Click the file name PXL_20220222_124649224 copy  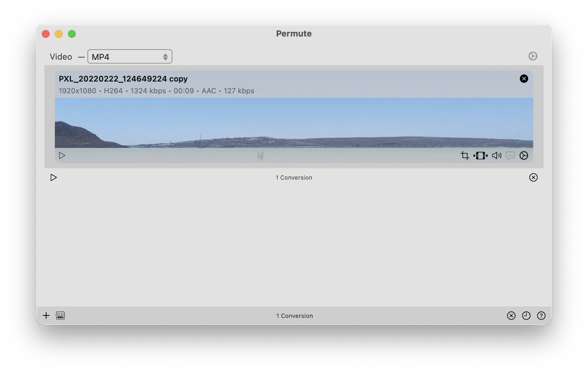[123, 79]
